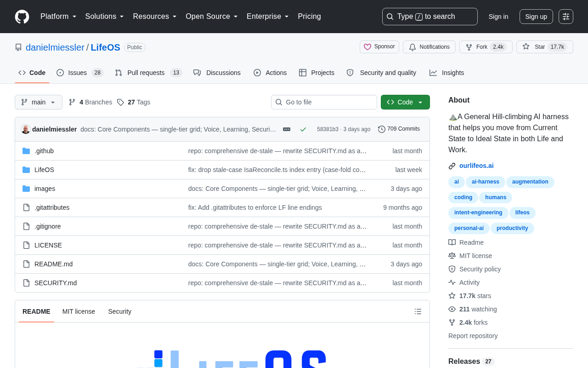Click the .gitattributes file icon

[x=26, y=207]
